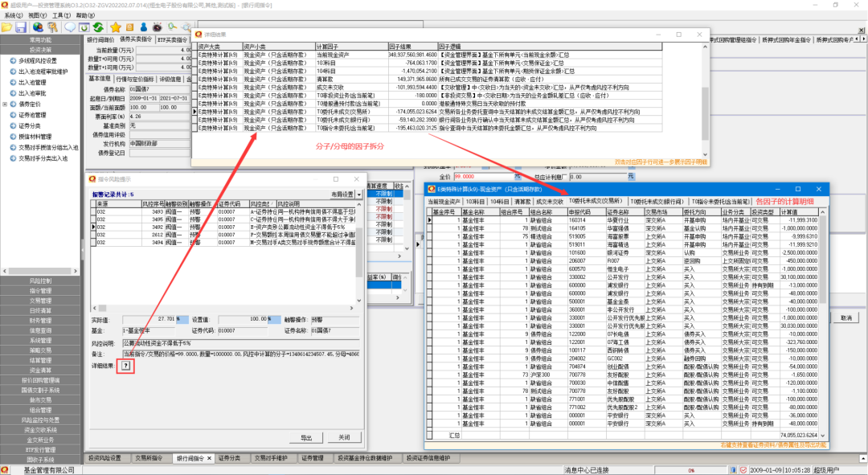Click the 取消 button
868x475 pixels.
click(846, 317)
